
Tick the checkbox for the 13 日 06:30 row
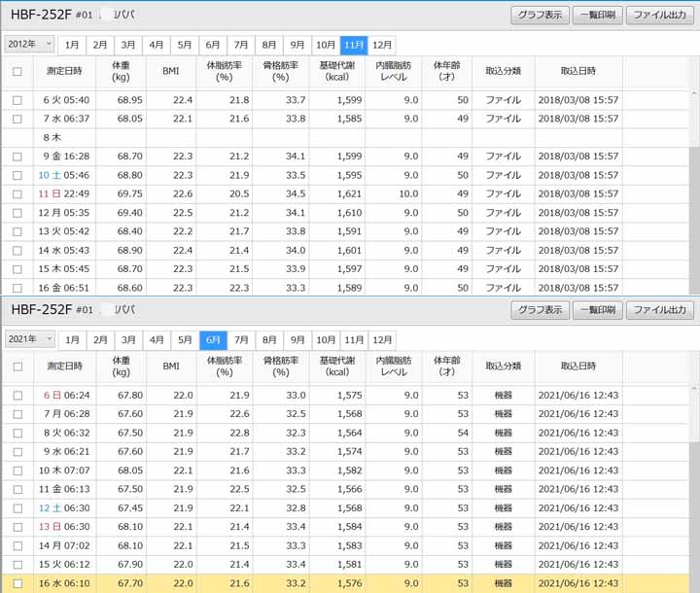click(17, 527)
